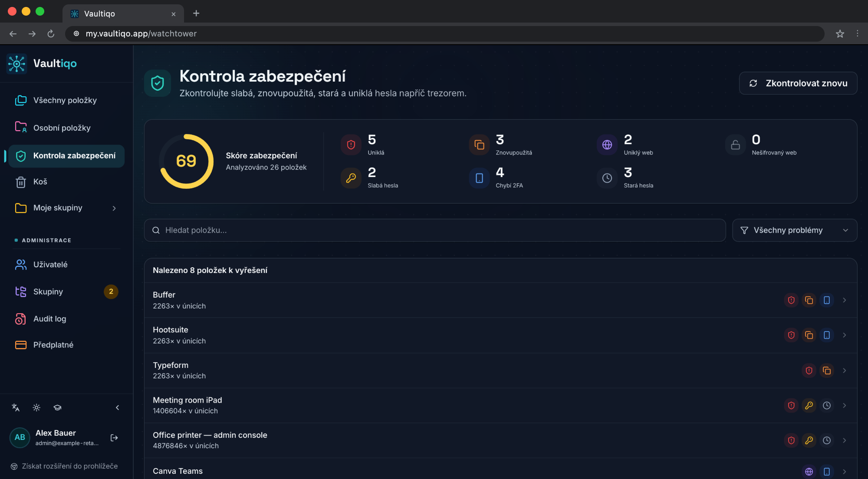Focus the Hledat položku search field
The width and height of the screenshot is (868, 479).
pyautogui.click(x=435, y=230)
